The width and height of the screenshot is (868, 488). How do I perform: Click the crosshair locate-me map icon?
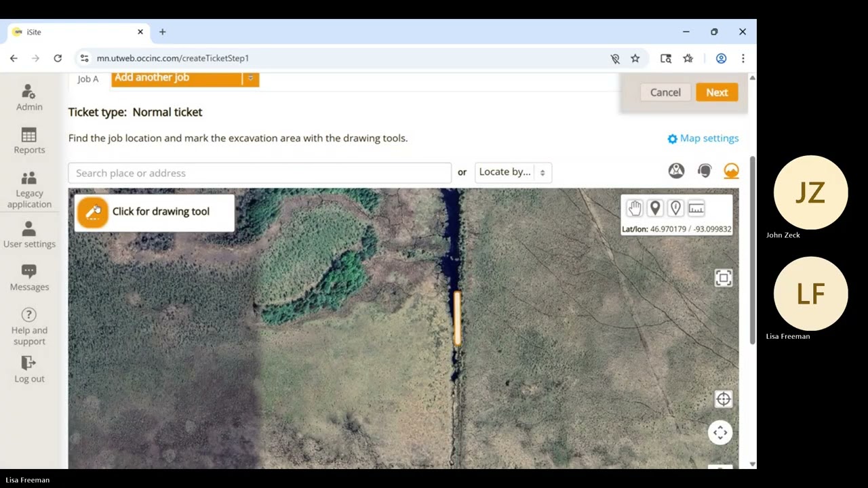724,399
